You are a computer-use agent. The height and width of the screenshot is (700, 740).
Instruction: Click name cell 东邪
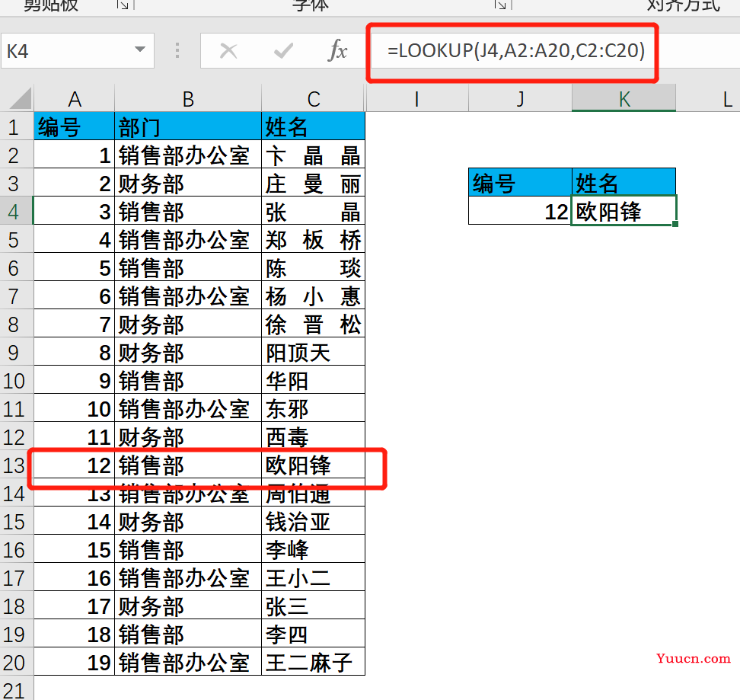314,409
